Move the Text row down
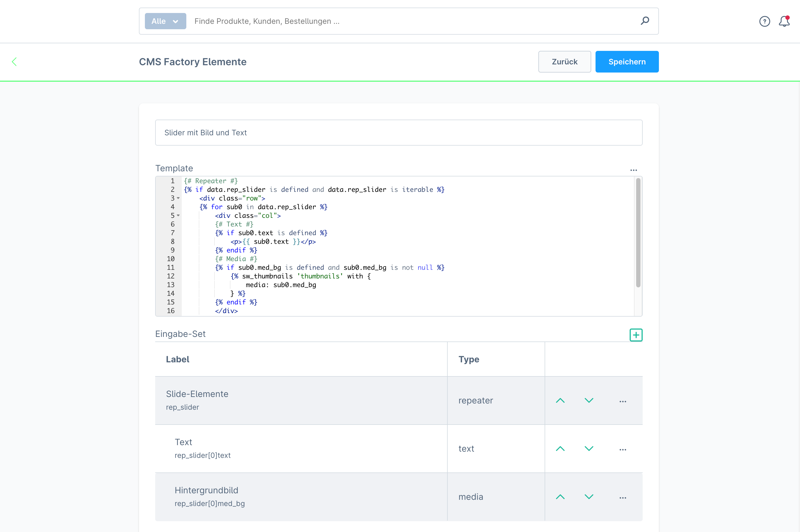Screen dimensions: 800x532 pyautogui.click(x=589, y=449)
